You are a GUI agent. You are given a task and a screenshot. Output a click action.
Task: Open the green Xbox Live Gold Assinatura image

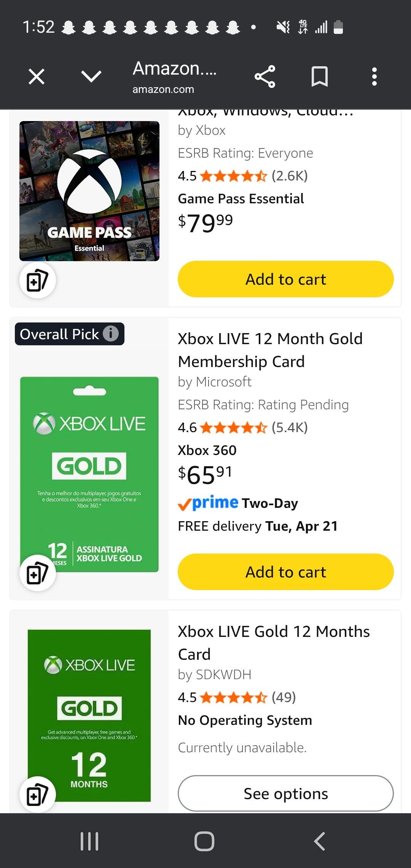pyautogui.click(x=89, y=474)
